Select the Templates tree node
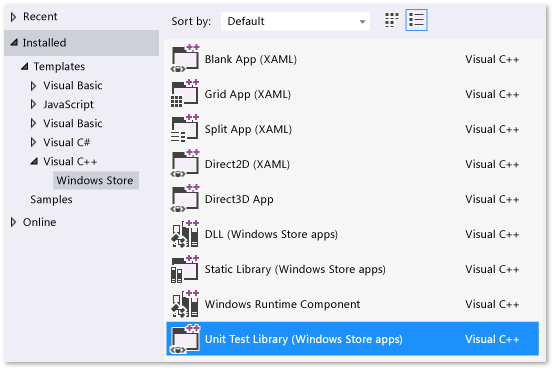 coord(59,66)
